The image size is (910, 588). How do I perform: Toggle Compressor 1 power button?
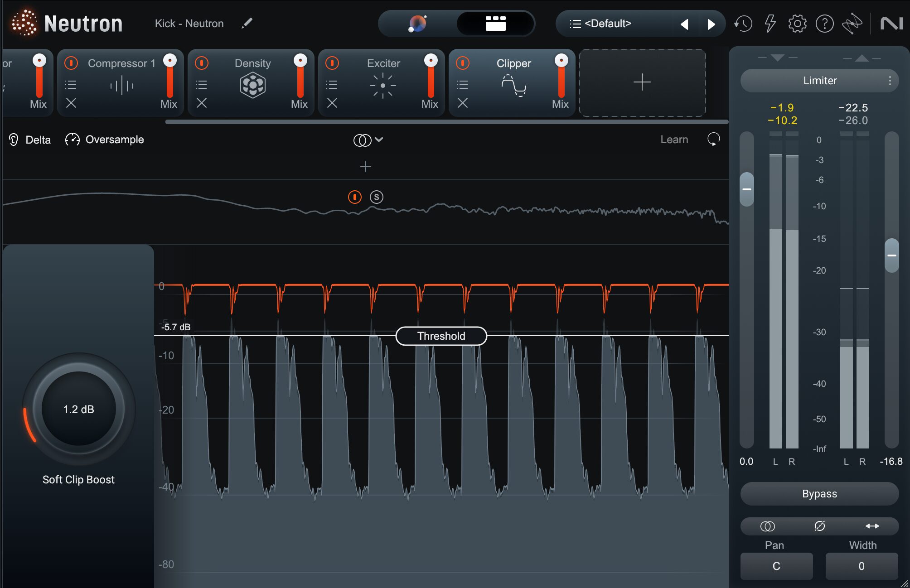(x=71, y=63)
